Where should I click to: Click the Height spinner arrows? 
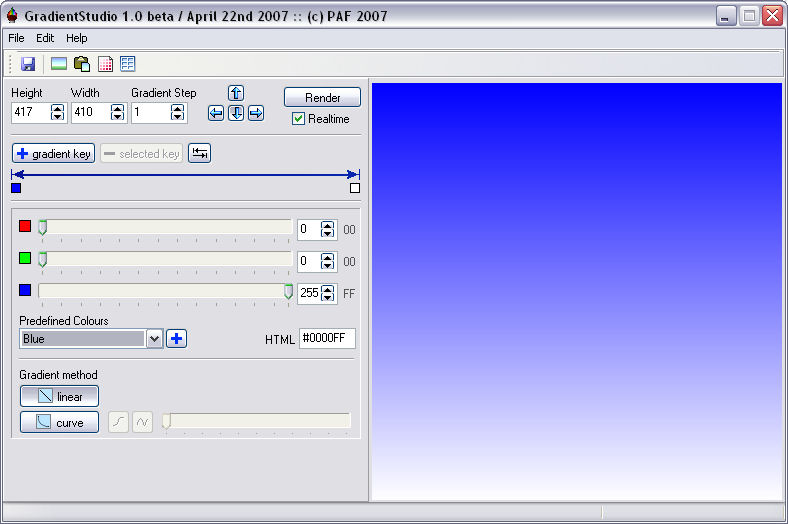point(58,112)
